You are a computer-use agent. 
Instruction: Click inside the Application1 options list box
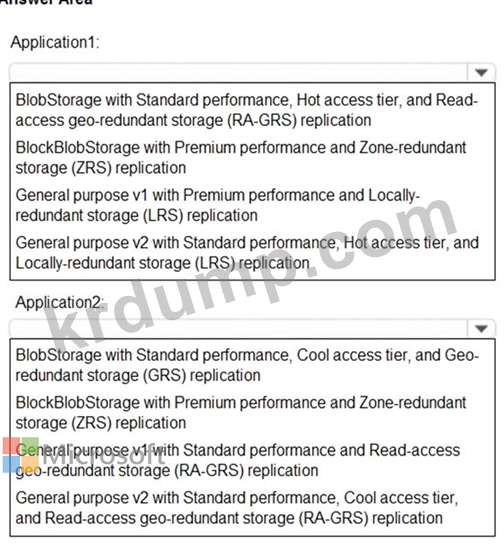(252, 181)
